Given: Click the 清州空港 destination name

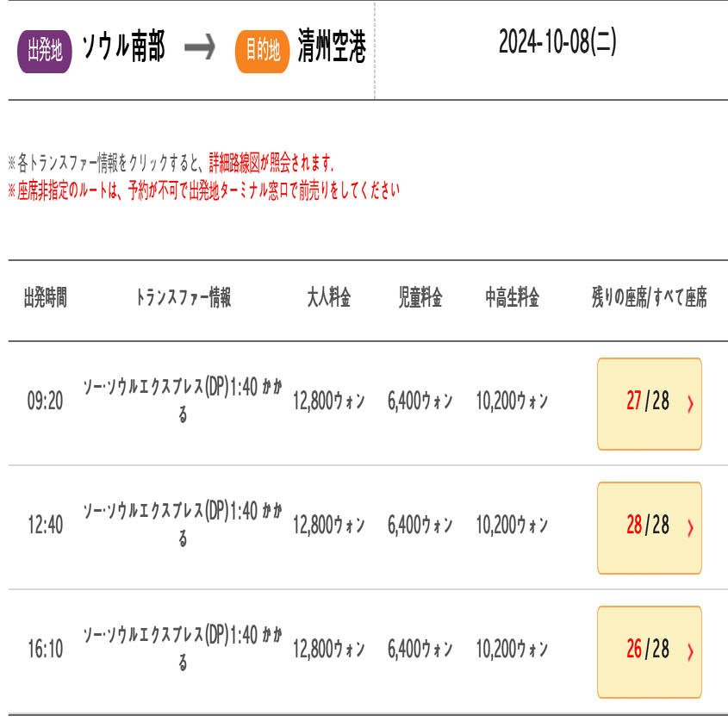Looking at the screenshot, I should pos(331,49).
